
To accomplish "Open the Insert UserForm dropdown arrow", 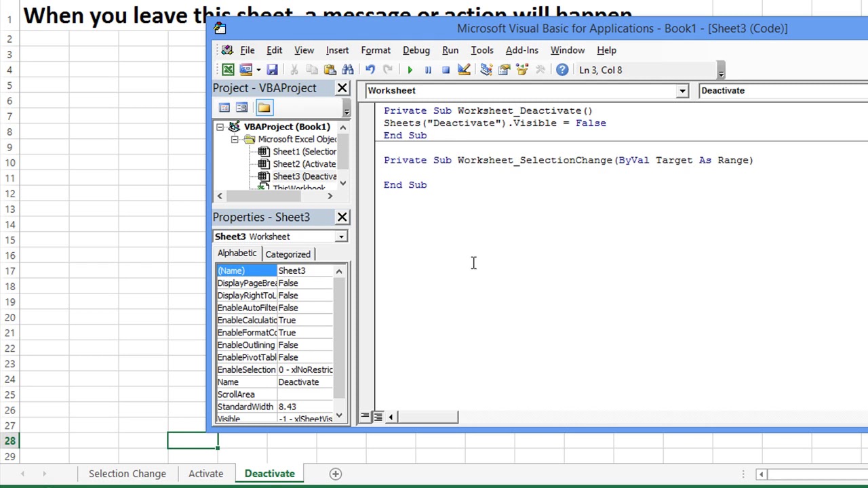I will [258, 70].
